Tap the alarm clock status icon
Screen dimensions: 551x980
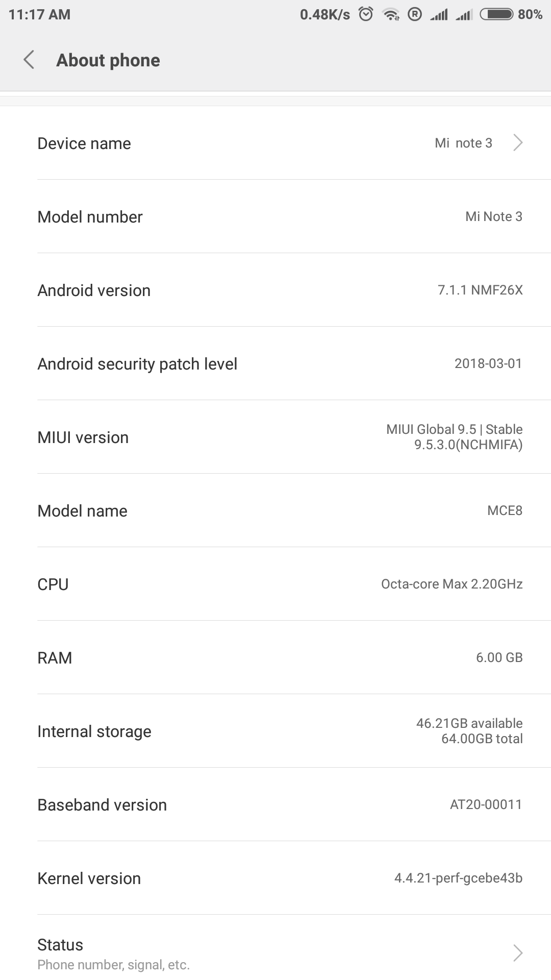[x=366, y=14]
